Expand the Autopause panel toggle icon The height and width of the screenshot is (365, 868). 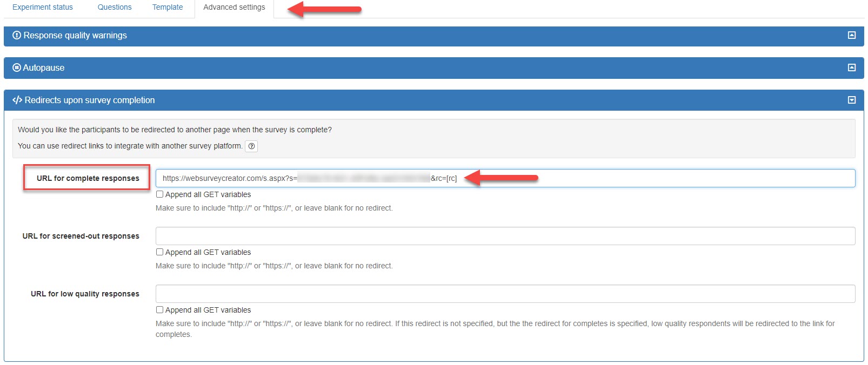point(852,67)
